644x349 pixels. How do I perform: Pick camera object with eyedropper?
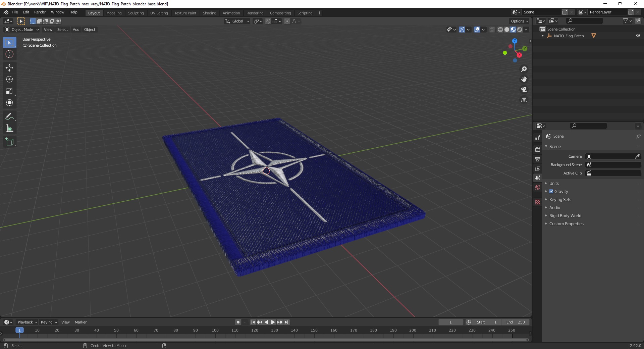click(637, 156)
